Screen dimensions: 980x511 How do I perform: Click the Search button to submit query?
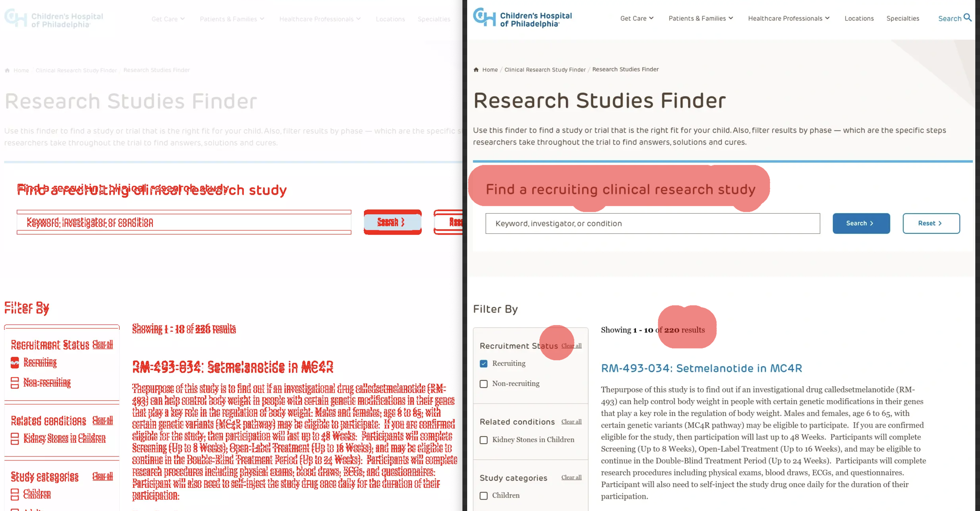(x=861, y=223)
